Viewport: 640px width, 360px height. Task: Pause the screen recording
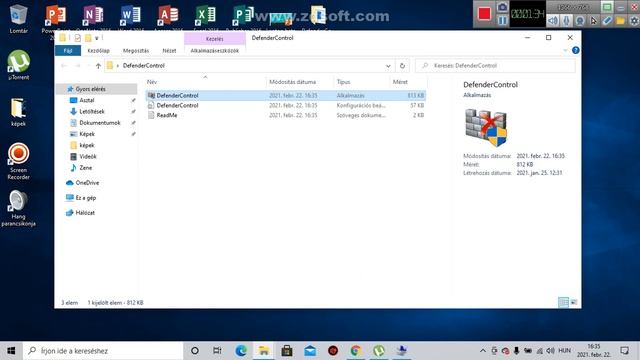pos(502,20)
